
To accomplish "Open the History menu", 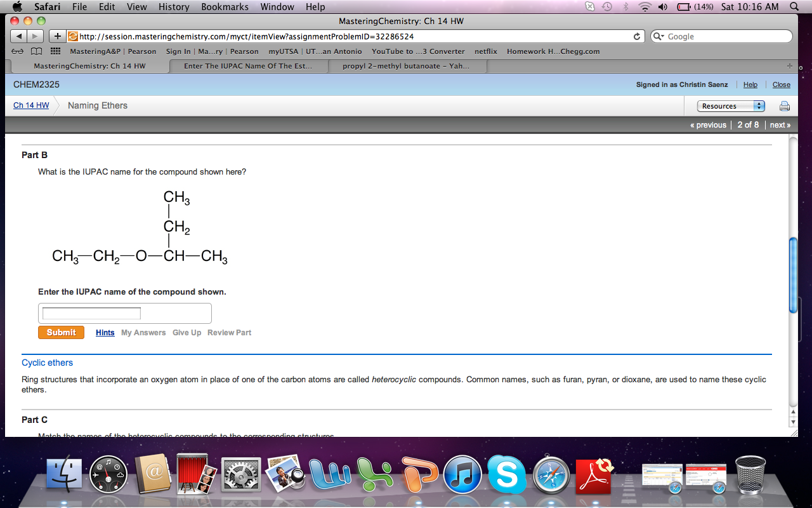I will pos(174,7).
